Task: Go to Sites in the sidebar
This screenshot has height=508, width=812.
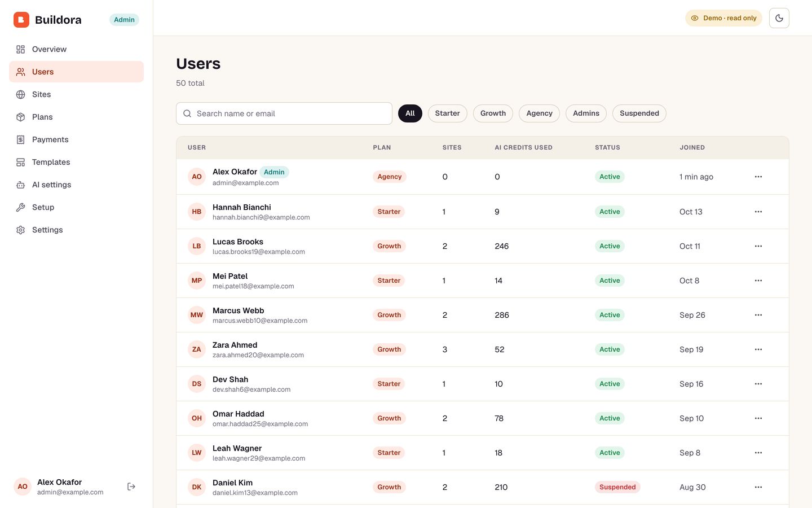Action: (76, 94)
